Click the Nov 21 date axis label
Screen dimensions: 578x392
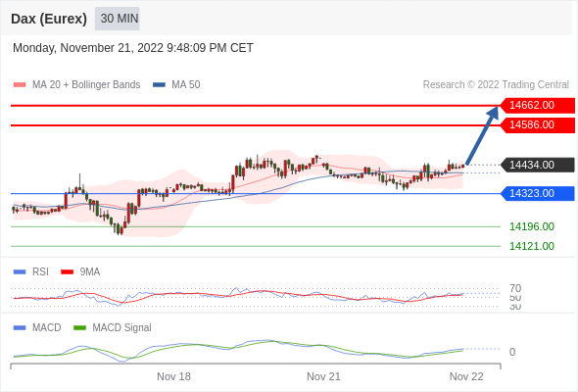point(323,376)
